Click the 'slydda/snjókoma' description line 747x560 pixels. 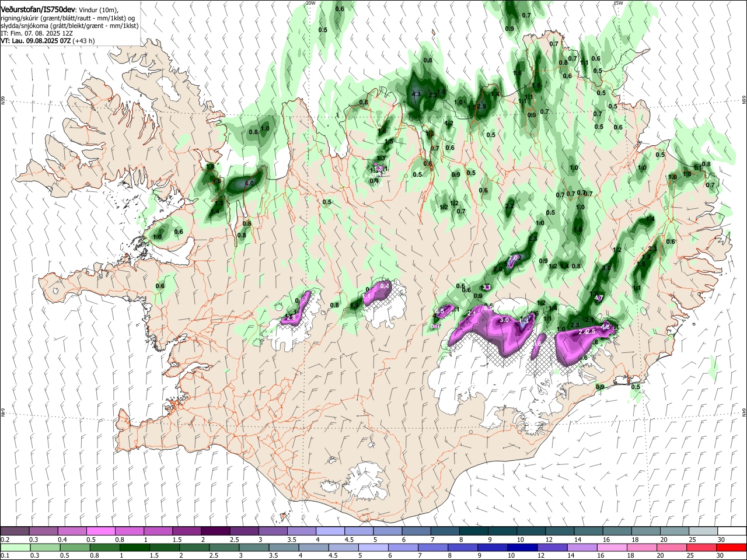click(69, 26)
